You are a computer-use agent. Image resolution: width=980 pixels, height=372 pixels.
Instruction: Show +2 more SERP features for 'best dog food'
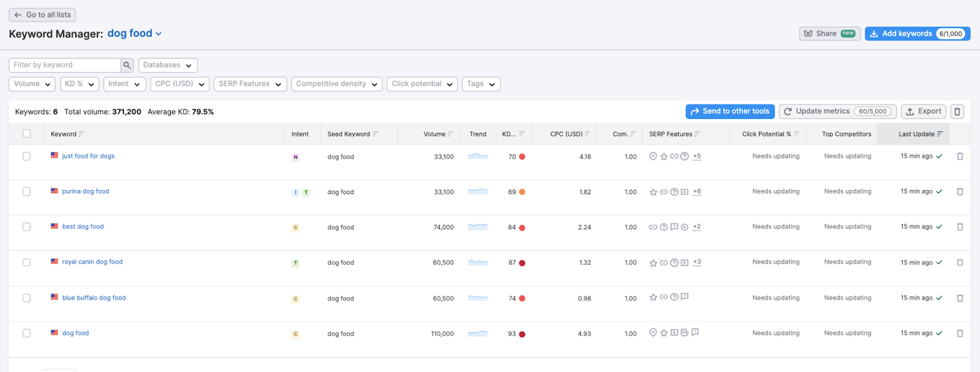(x=697, y=227)
